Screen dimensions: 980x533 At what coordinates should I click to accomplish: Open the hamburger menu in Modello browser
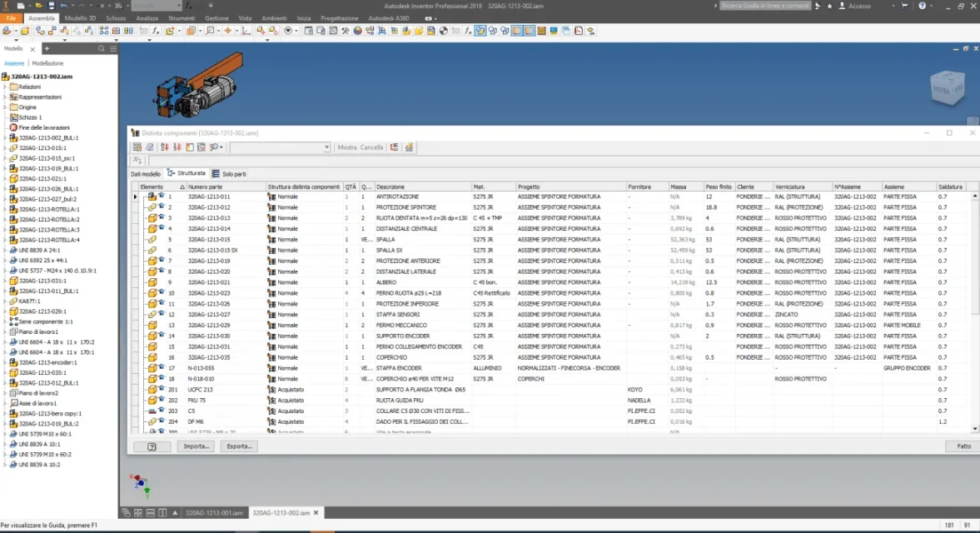click(113, 49)
